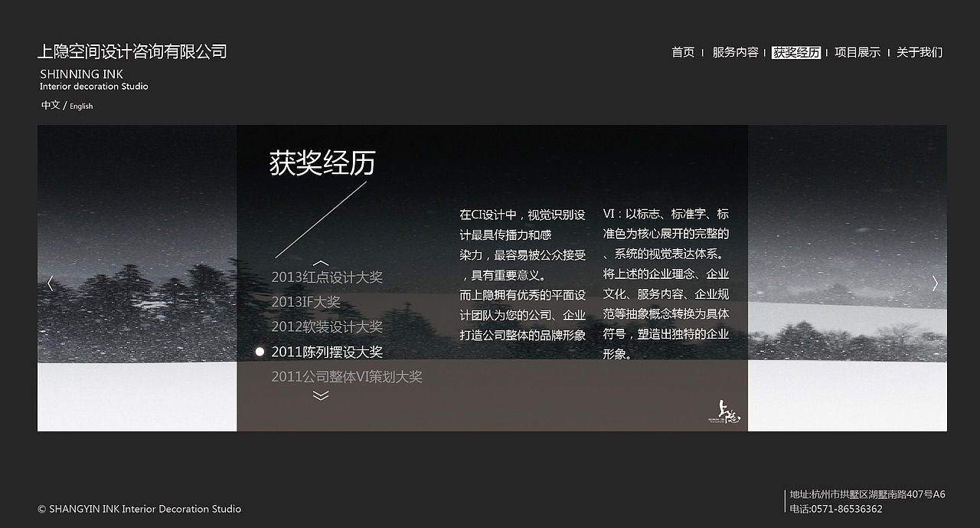The image size is (980, 528).
Task: Click Interior decoration Studio subtitle
Action: (94, 87)
